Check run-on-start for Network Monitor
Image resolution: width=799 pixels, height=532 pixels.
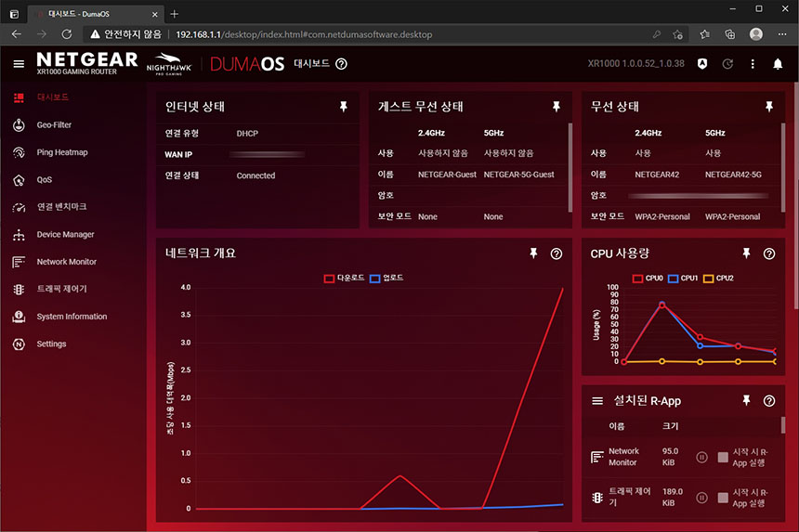pos(723,457)
